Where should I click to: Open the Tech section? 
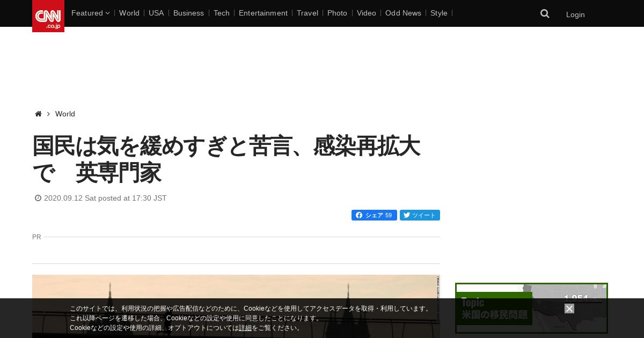pyautogui.click(x=221, y=13)
